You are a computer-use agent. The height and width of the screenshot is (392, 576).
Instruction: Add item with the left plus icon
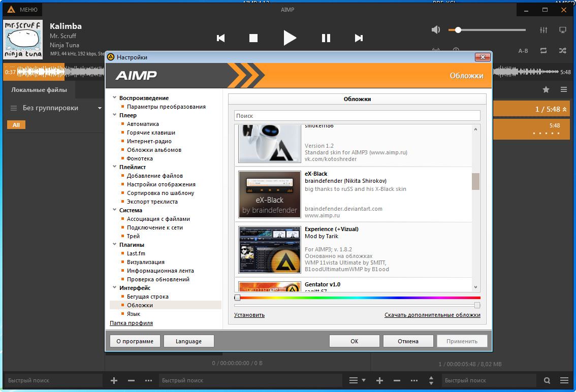point(114,381)
